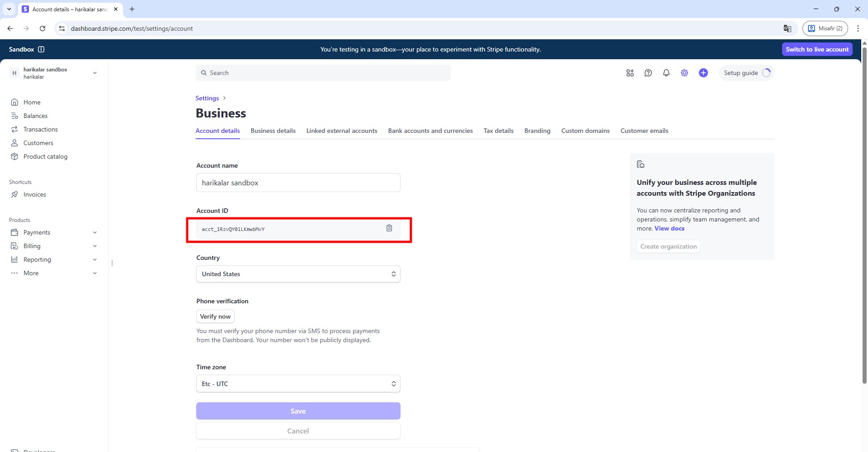Copy the Account ID to clipboard
Screen dimensions: 868x452
[389, 228]
